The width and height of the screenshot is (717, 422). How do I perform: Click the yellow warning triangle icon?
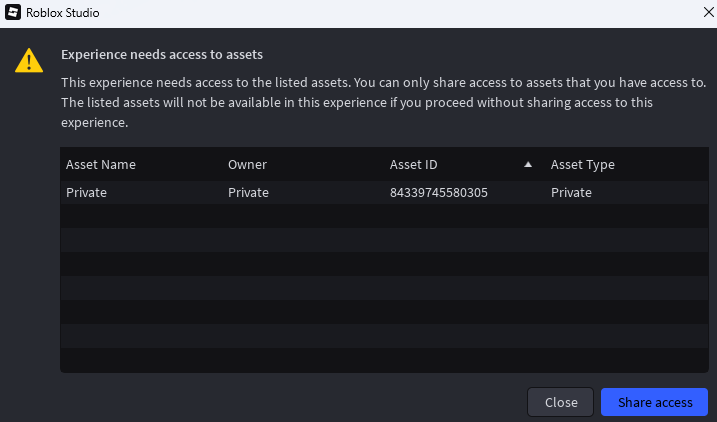point(29,61)
